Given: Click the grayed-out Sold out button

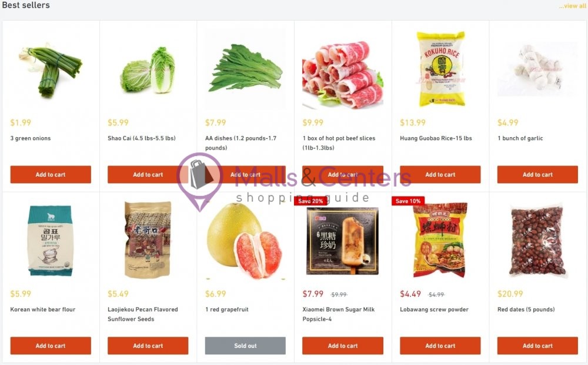Looking at the screenshot, I should [245, 346].
